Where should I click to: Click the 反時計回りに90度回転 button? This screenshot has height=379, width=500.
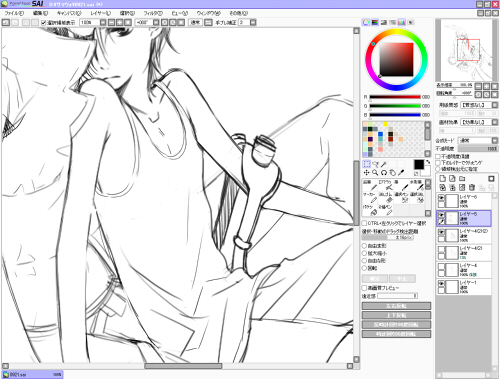tap(396, 324)
